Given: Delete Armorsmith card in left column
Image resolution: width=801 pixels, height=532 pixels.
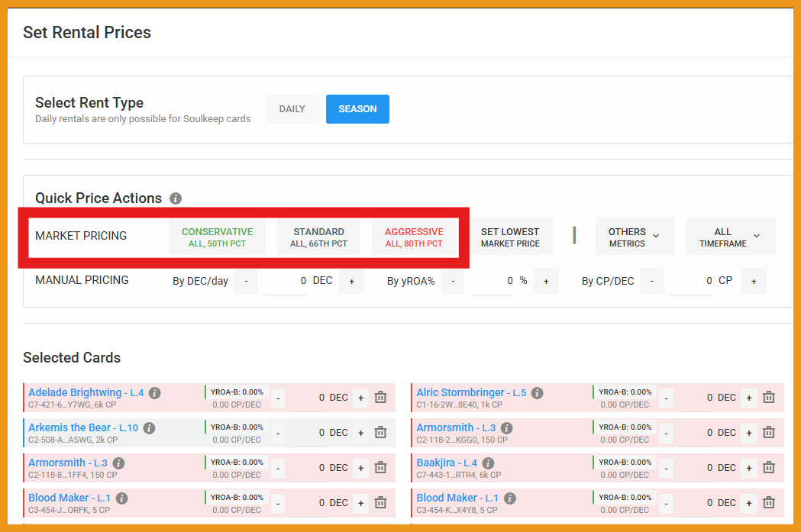Looking at the screenshot, I should coord(380,468).
